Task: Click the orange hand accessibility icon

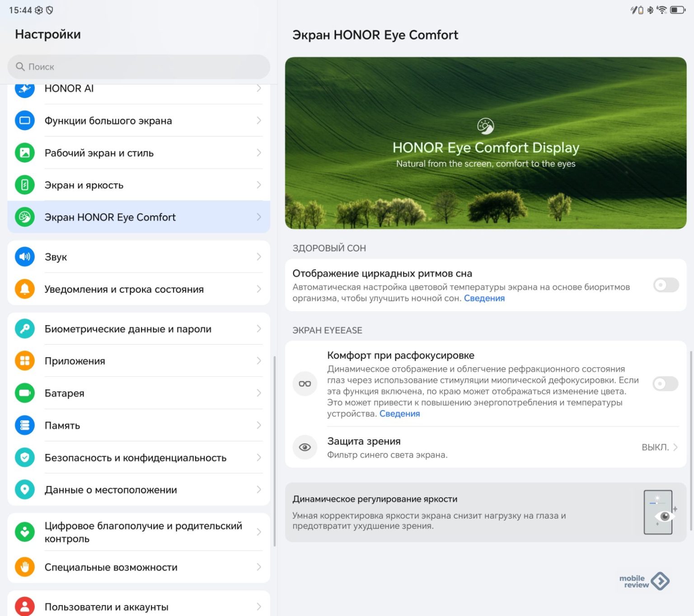Action: pyautogui.click(x=25, y=567)
